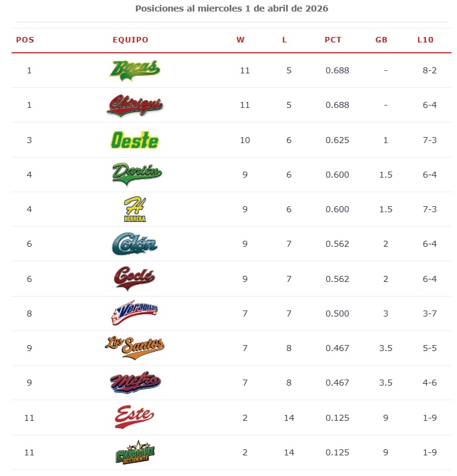Sort by the W column header
This screenshot has height=476, width=457.
pos(241,40)
